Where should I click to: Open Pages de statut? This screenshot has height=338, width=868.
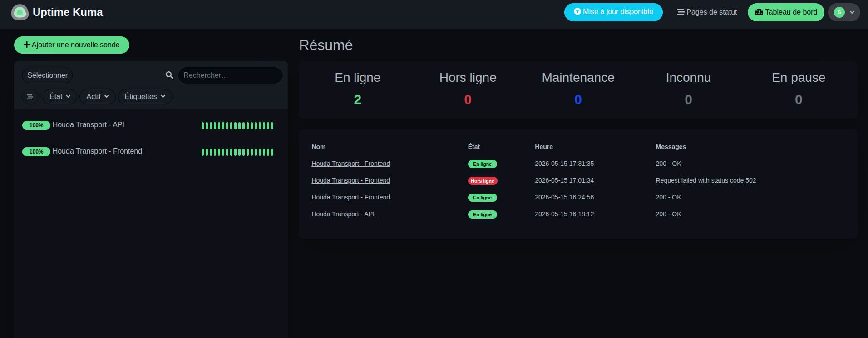(707, 12)
